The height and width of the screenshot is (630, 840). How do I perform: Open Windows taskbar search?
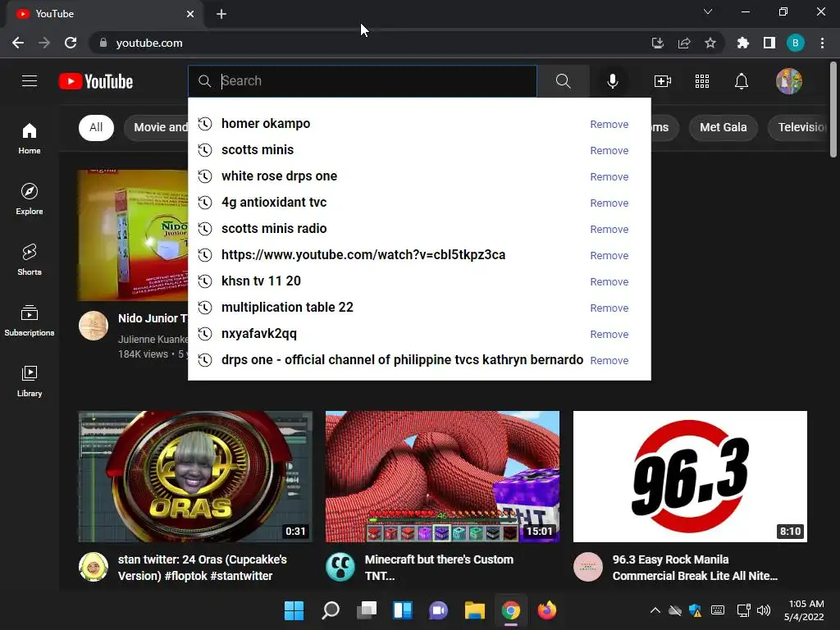(x=331, y=610)
